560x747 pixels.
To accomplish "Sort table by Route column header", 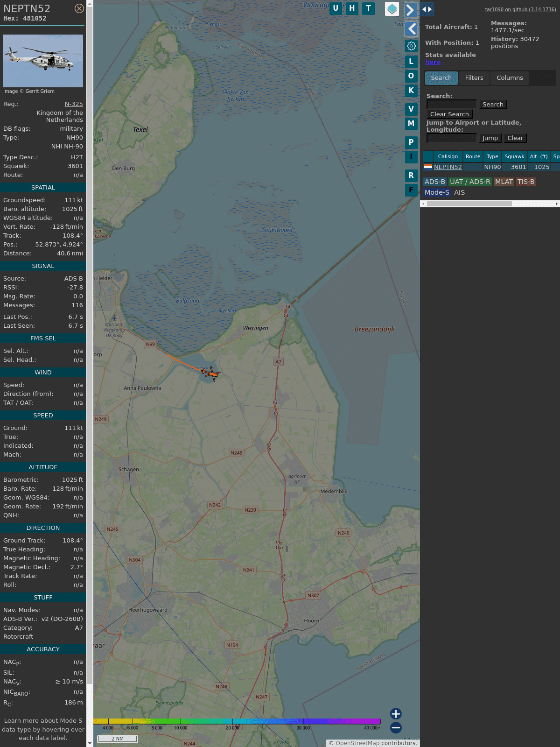I will pyautogui.click(x=473, y=157).
